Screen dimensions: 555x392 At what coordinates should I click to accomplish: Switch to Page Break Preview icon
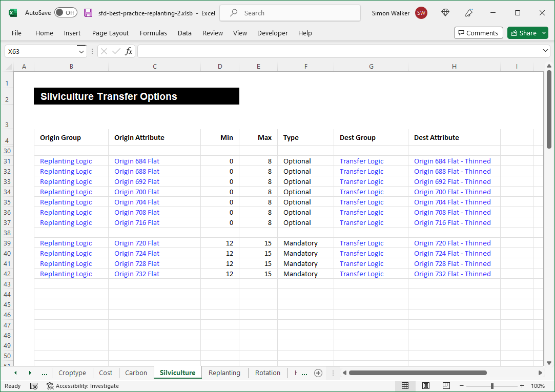[x=446, y=386]
